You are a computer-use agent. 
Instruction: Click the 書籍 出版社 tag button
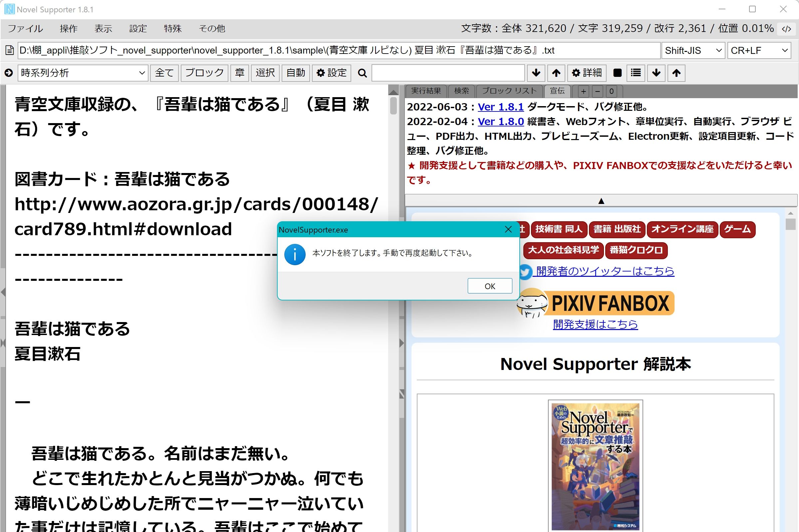(x=617, y=229)
